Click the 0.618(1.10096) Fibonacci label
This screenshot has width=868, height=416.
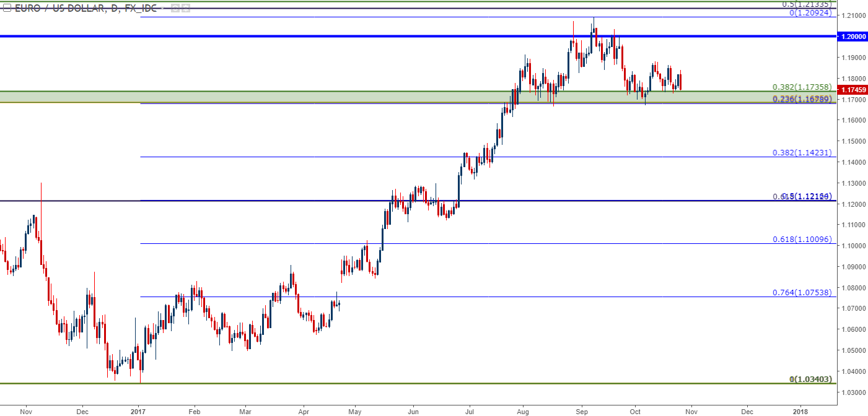click(802, 239)
